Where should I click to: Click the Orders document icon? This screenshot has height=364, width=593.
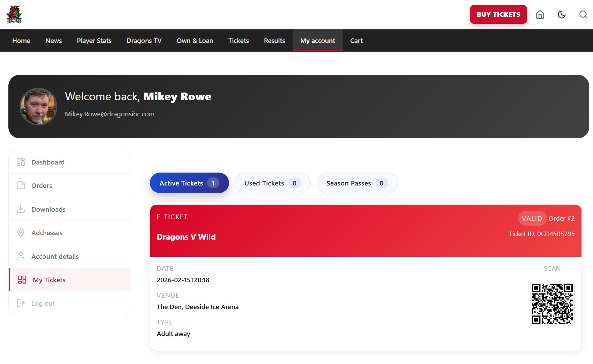pos(21,185)
